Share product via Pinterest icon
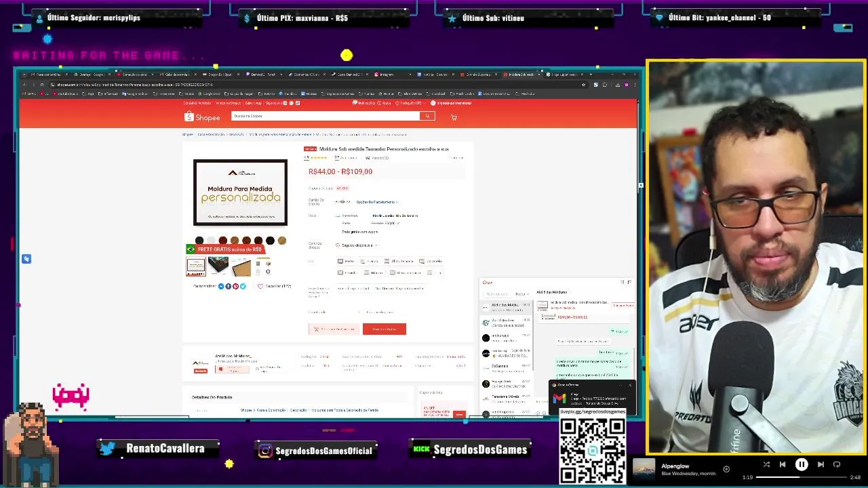Screen dimensions: 868x488 pos(235,286)
